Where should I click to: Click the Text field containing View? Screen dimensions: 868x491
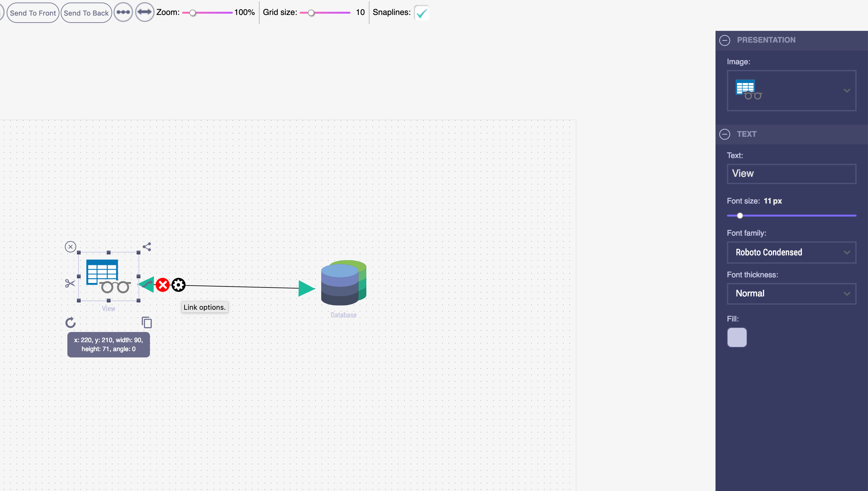(x=791, y=173)
